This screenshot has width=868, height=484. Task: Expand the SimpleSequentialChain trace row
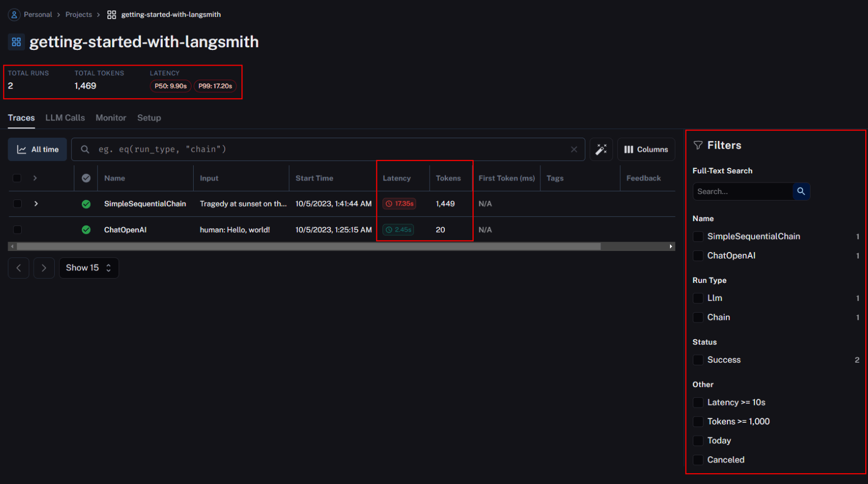pos(36,204)
